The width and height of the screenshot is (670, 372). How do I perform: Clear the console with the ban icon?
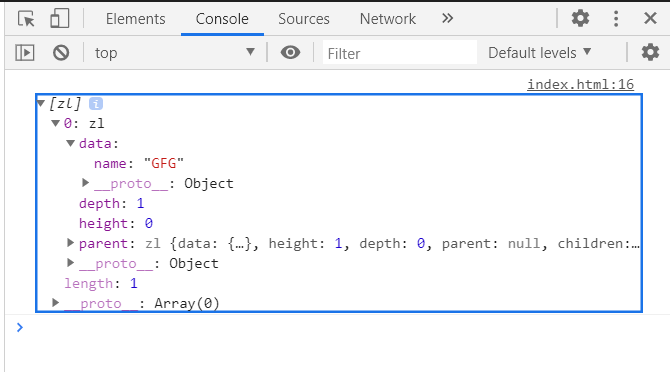[x=61, y=53]
